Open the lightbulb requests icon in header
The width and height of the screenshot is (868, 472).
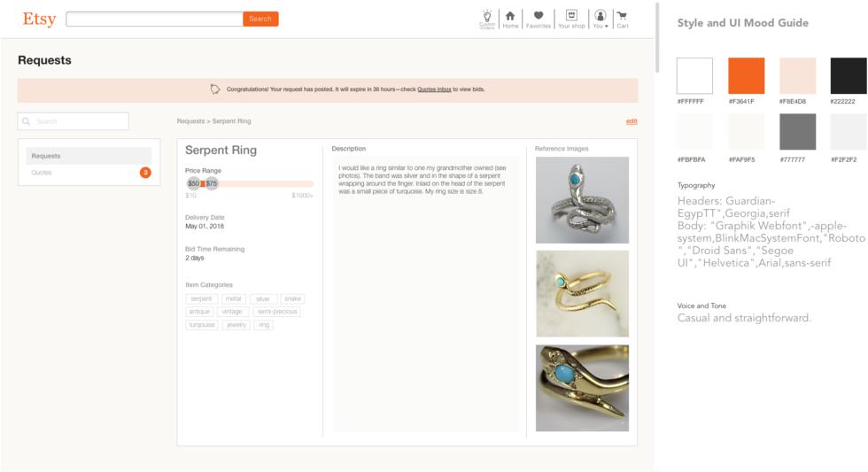coord(486,19)
